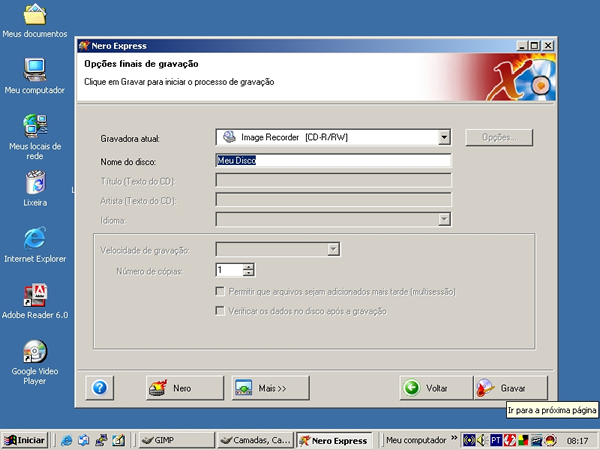Switch to the GIMP taskbar window
600x450 pixels.
point(177,440)
